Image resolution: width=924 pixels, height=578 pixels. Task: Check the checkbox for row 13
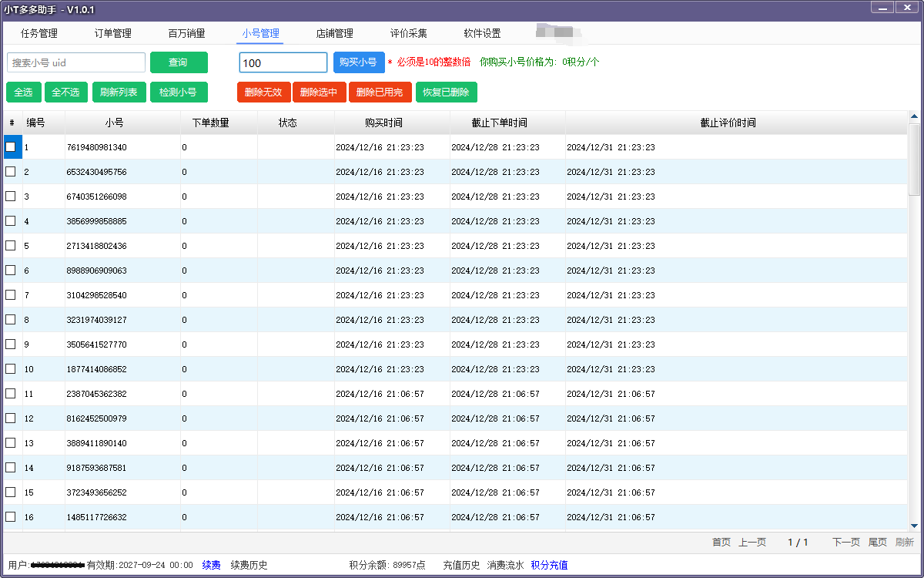click(x=11, y=443)
